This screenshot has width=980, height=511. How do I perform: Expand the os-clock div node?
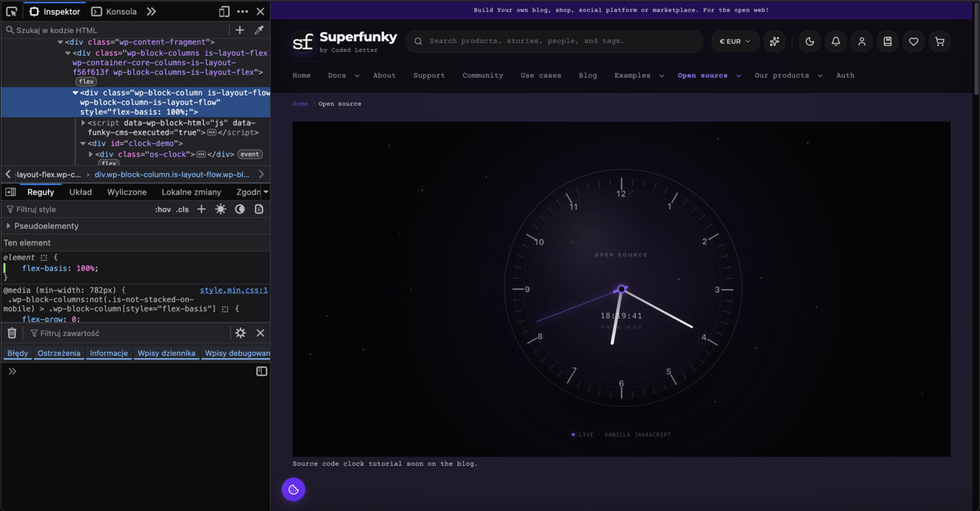pyautogui.click(x=91, y=154)
